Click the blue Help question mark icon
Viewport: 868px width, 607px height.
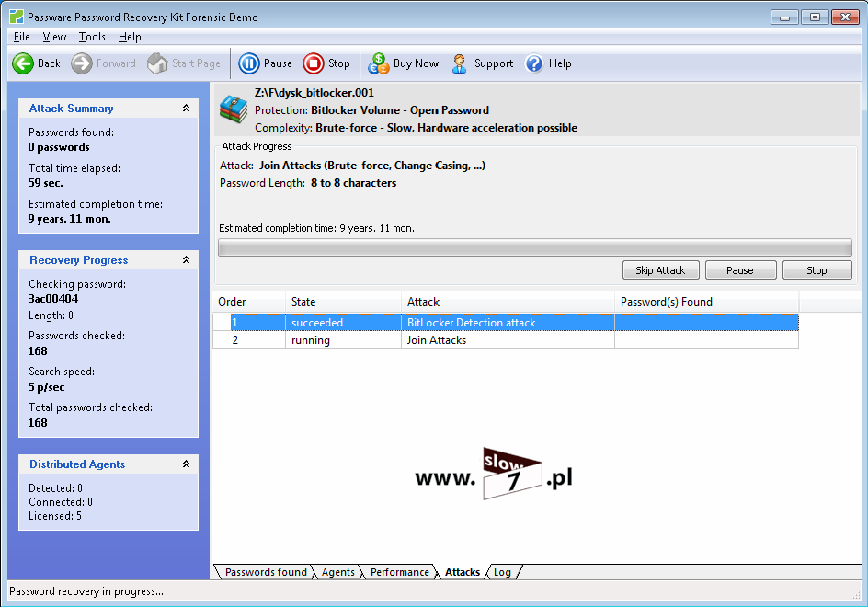coord(534,63)
